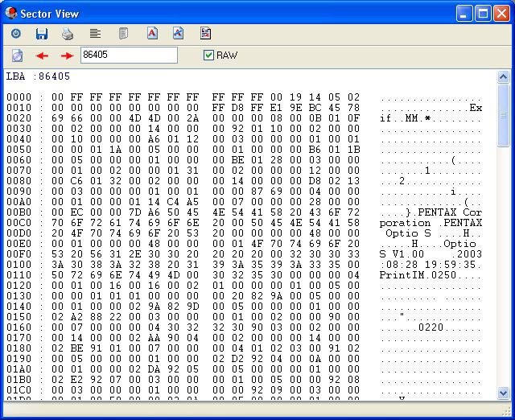Click offset label '01C0'
The image size is (515, 420).
pos(19,390)
